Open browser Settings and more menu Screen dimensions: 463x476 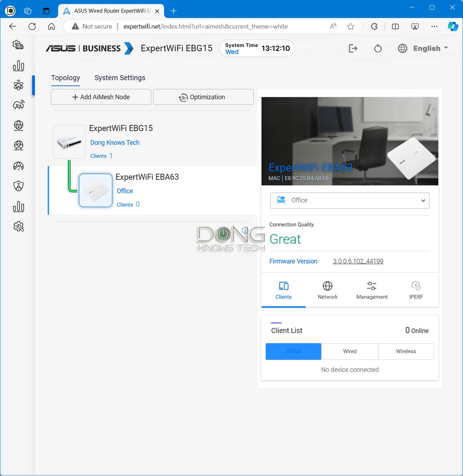(x=434, y=26)
